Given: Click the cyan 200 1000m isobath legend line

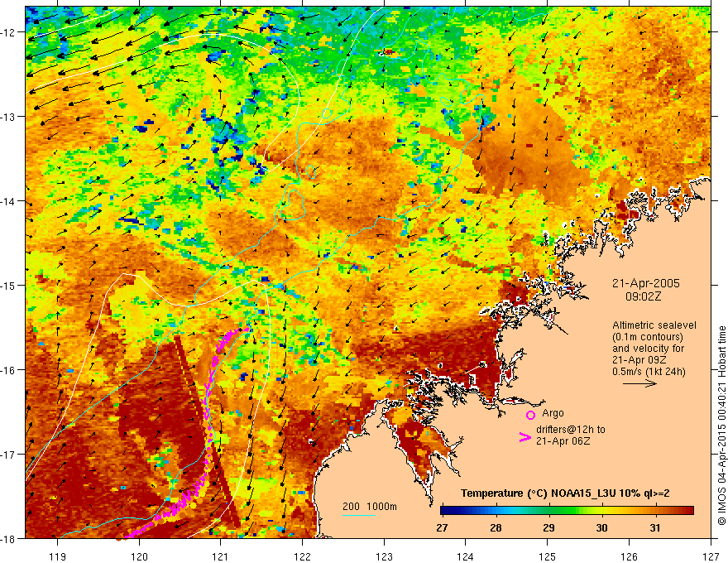Looking at the screenshot, I should pyautogui.click(x=359, y=515).
